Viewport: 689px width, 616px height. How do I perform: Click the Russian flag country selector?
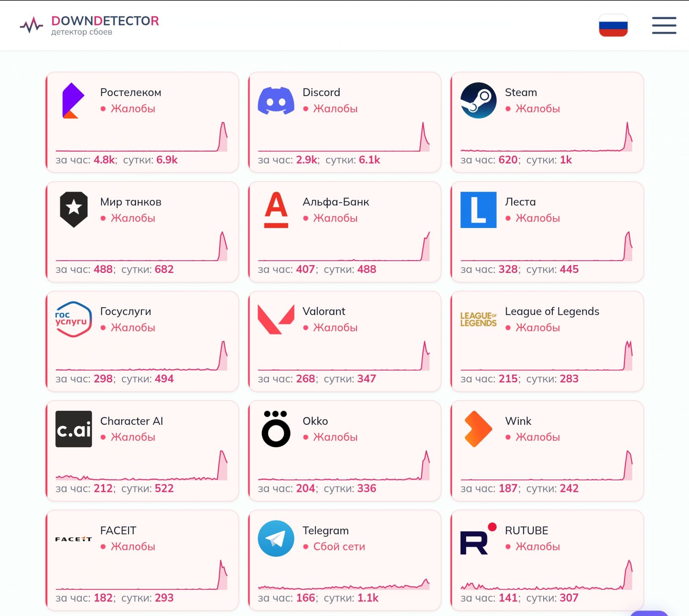(x=613, y=25)
